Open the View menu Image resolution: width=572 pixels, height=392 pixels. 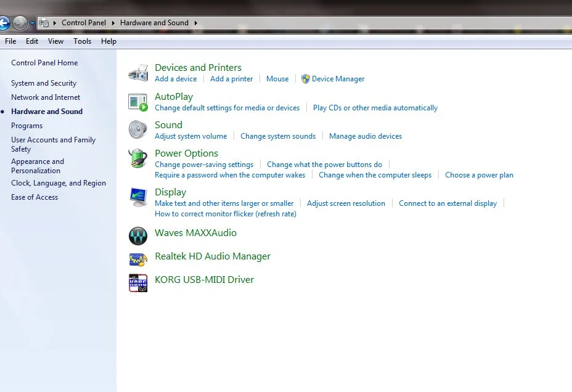click(x=56, y=41)
